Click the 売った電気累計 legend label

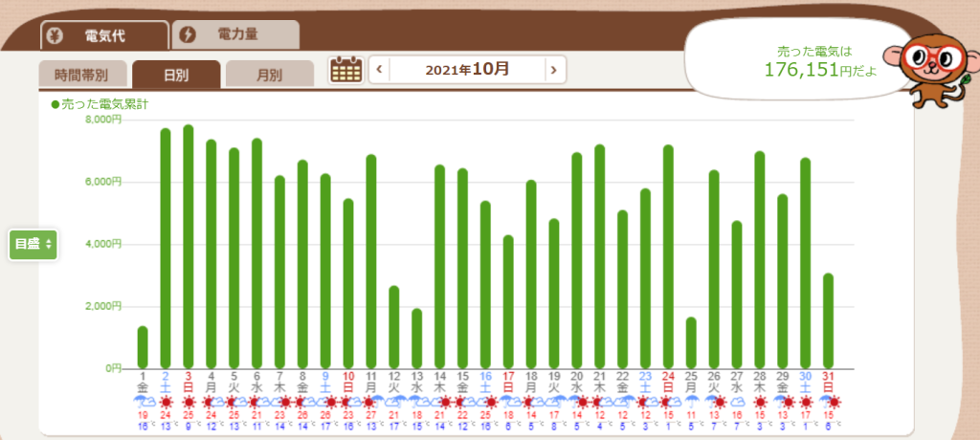click(100, 102)
